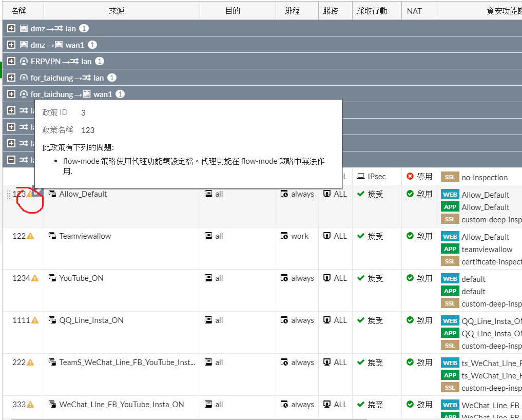Click policy number 1111
Screen dimensions: 522x420
pos(22,320)
